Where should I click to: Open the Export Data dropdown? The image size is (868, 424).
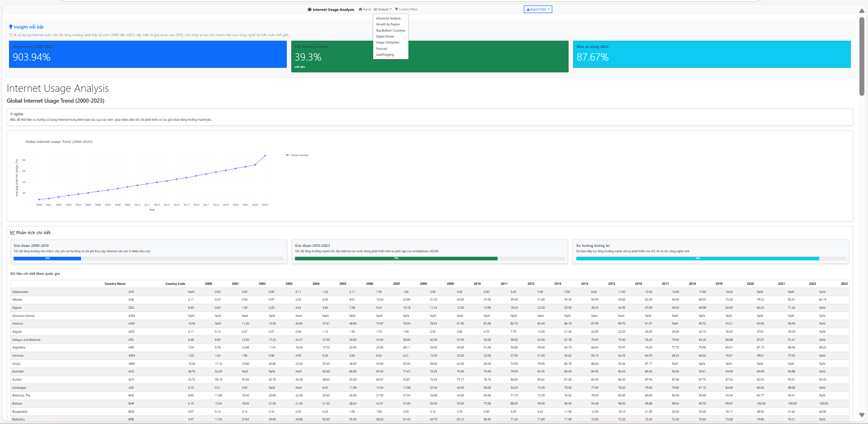point(538,9)
